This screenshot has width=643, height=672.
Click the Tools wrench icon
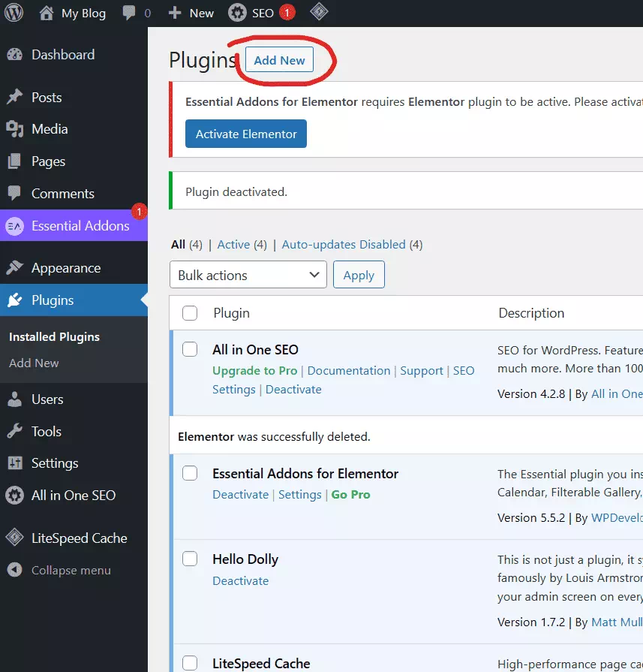(15, 431)
